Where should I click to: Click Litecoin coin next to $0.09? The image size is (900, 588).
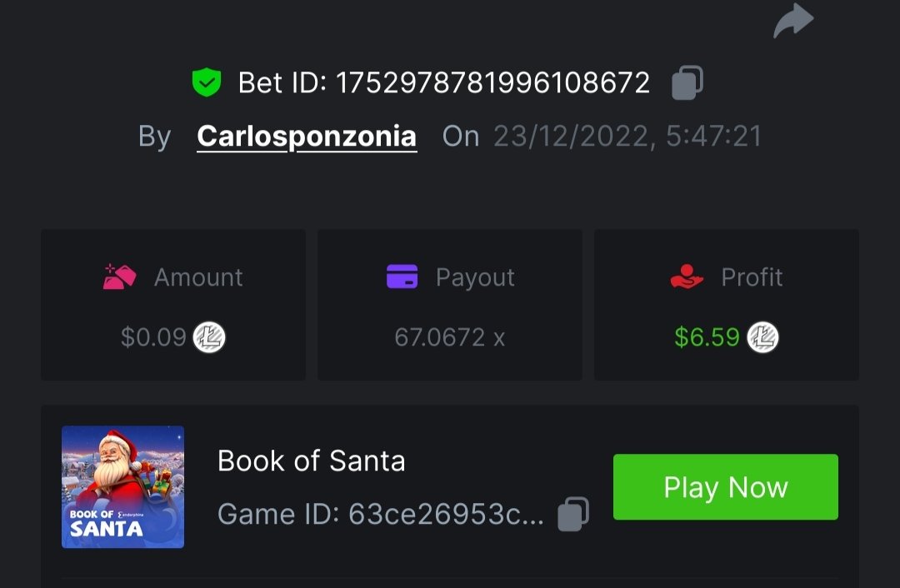[209, 337]
